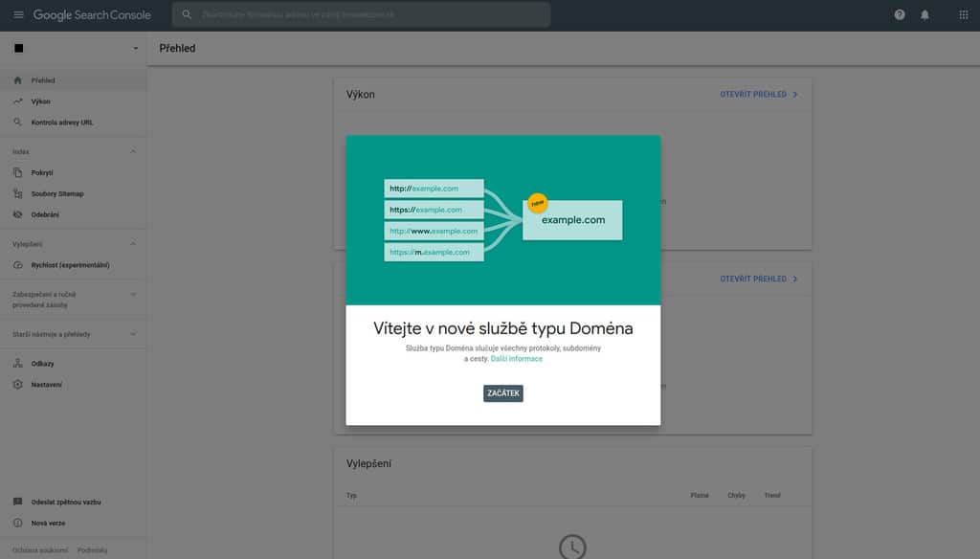Click Odeslat zpětnou vazbu
This screenshot has width=980, height=559.
tap(66, 503)
